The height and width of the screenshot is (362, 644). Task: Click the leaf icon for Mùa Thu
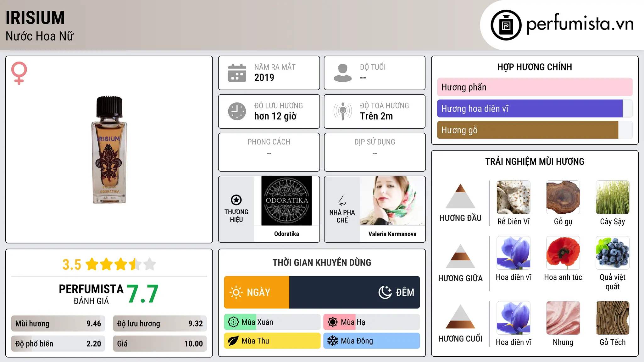click(233, 341)
